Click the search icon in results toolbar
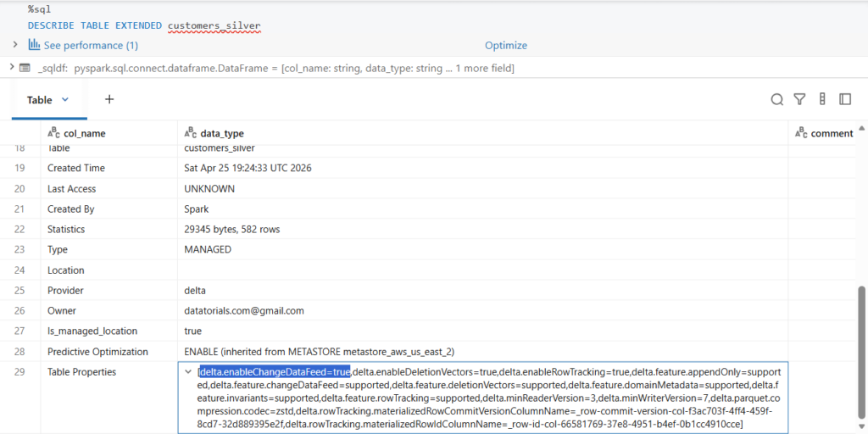 coord(776,100)
